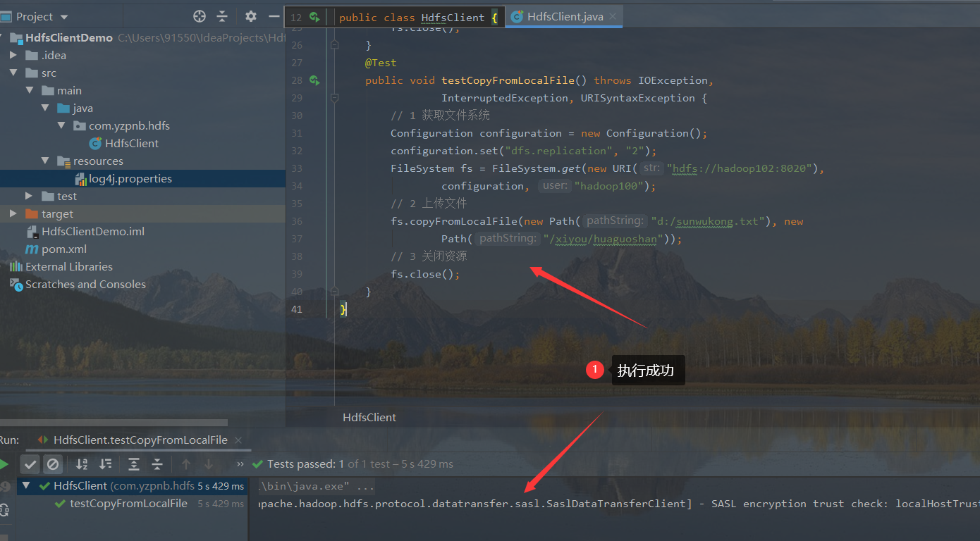Click the @Test annotation on line 27
This screenshot has width=980, height=541.
tap(381, 63)
